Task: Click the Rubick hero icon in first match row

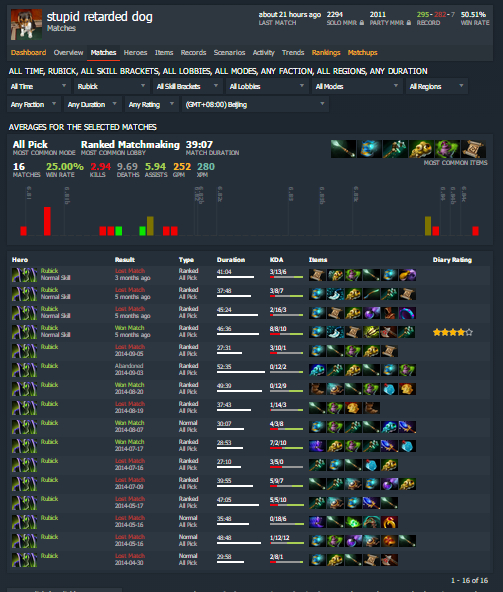Action: coord(25,275)
